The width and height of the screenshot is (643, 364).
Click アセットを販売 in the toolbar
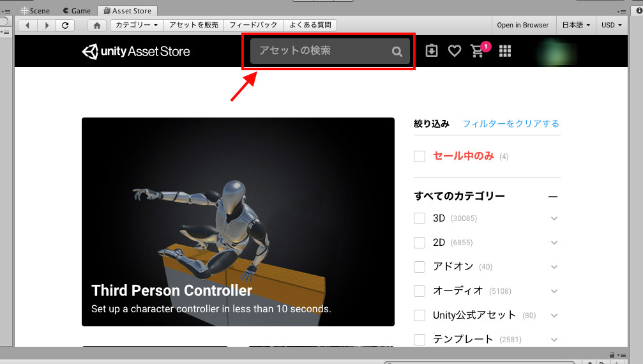click(x=193, y=25)
